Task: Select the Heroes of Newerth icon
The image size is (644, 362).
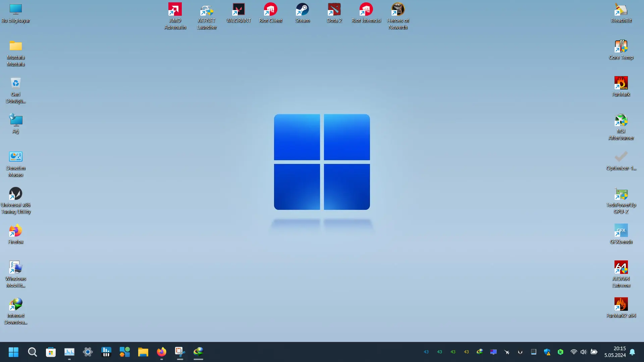Action: [x=398, y=16]
